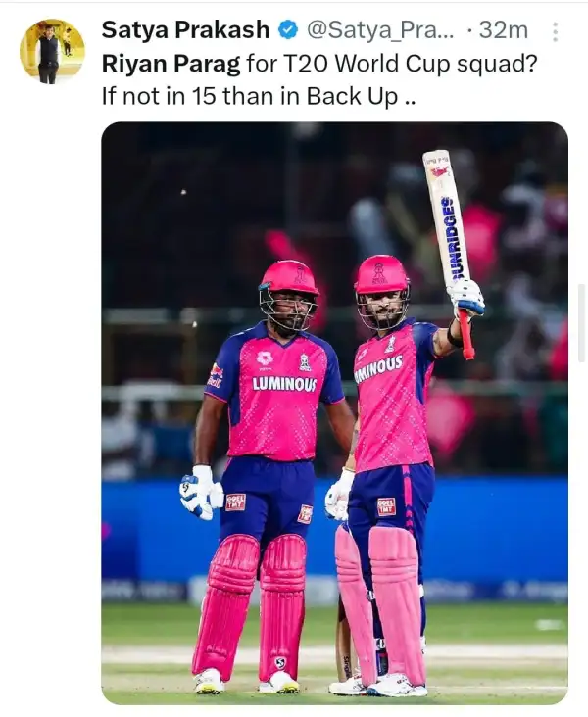Click the display name Satya Prakash
The width and height of the screenshot is (588, 717).
click(185, 30)
